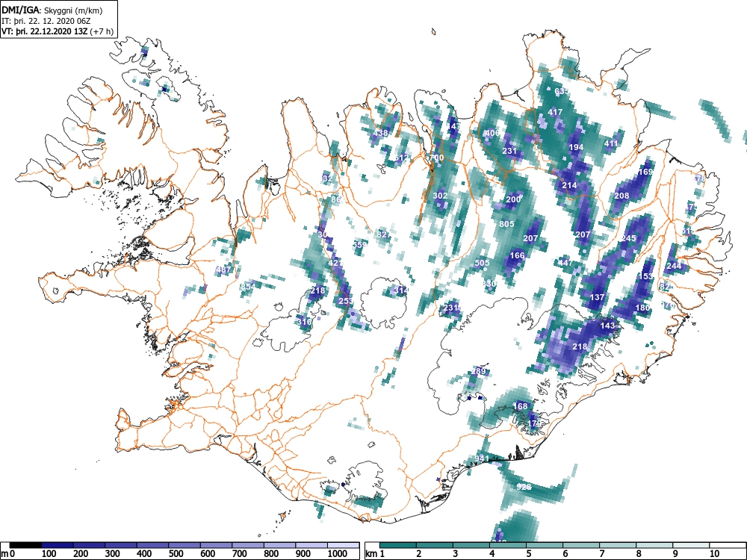The height and width of the screenshot is (560, 747).
Task: Click the 'DMI/IGA: Skyggni (m/km)' title text
Action: (52, 10)
